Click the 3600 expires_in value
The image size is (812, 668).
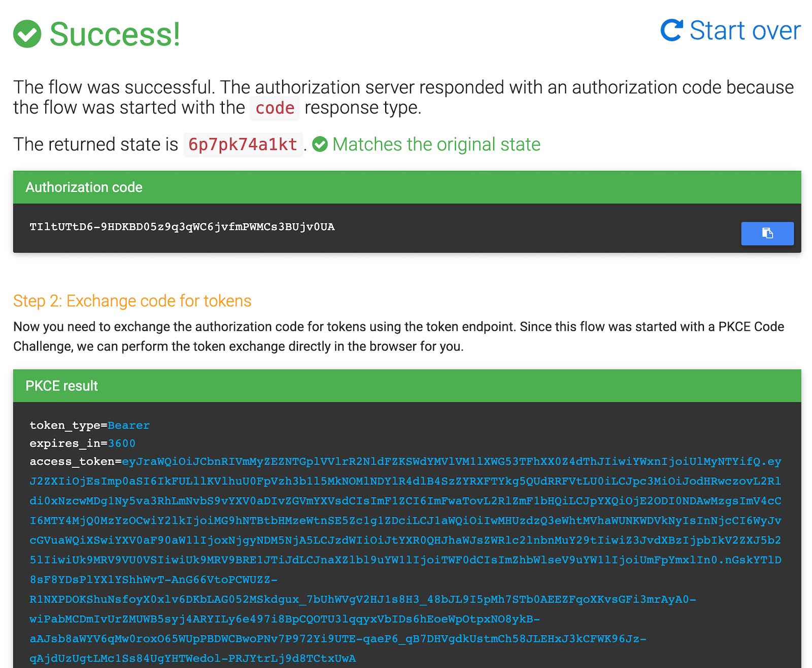click(122, 443)
